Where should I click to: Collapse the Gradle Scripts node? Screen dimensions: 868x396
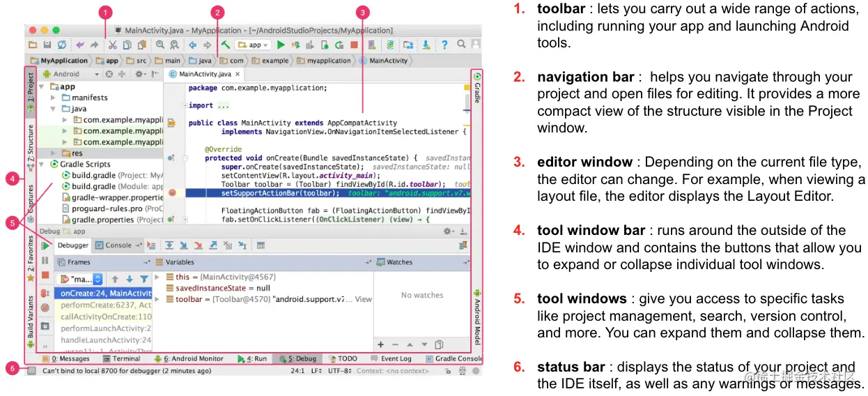42,164
